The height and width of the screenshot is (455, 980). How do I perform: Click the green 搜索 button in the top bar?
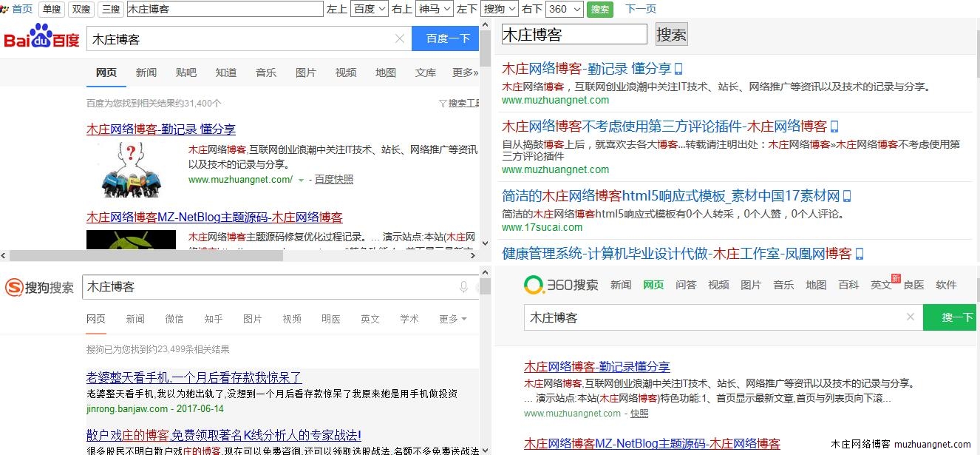(600, 9)
